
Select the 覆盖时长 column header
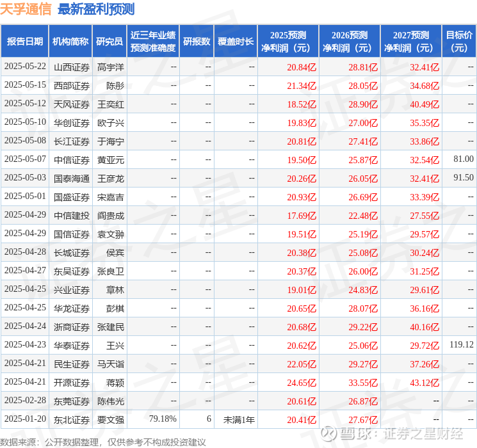pyautogui.click(x=236, y=42)
